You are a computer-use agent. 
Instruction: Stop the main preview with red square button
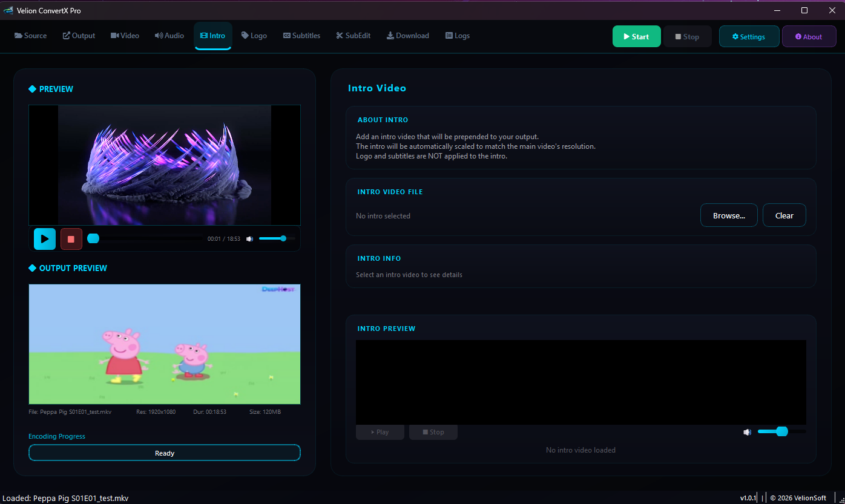71,239
